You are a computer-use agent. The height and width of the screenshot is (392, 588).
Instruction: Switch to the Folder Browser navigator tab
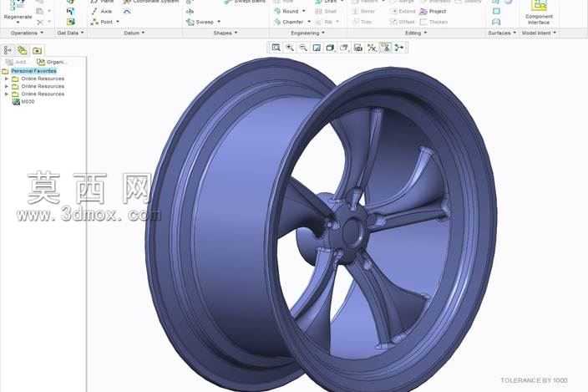click(x=22, y=50)
